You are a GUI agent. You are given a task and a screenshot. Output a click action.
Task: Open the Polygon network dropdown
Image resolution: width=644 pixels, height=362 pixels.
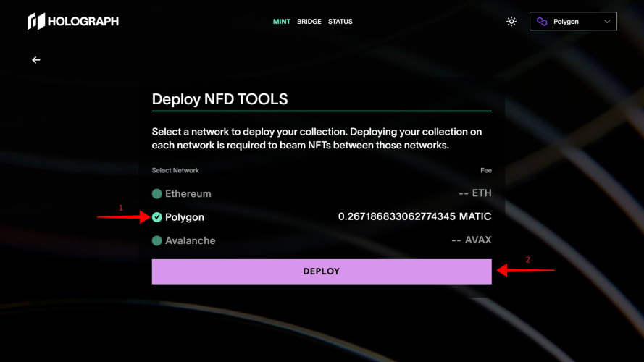573,21
